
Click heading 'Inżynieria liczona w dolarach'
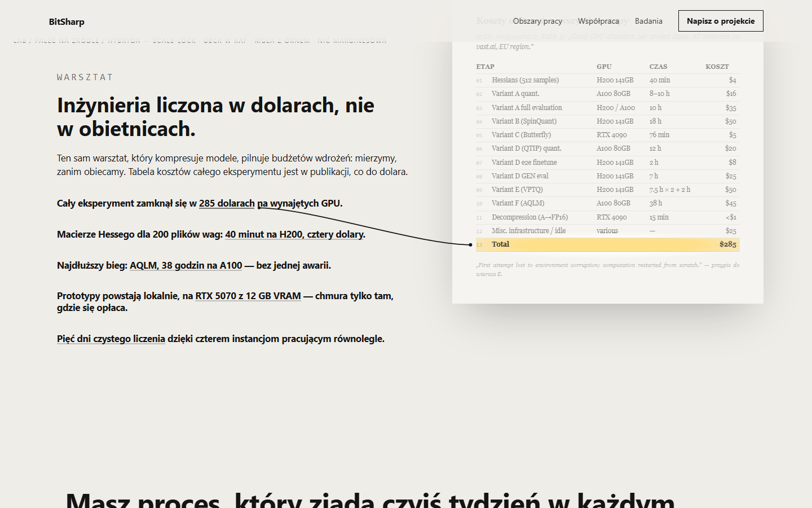[x=215, y=117]
